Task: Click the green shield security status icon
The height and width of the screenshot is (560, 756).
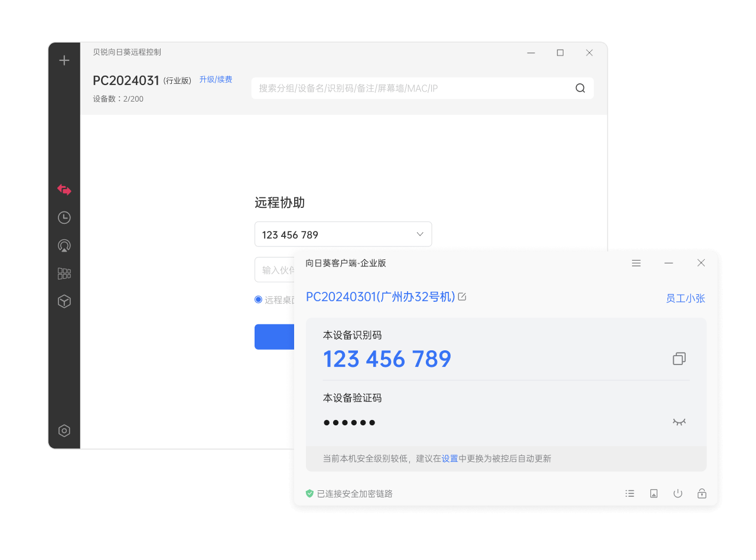Action: [309, 493]
